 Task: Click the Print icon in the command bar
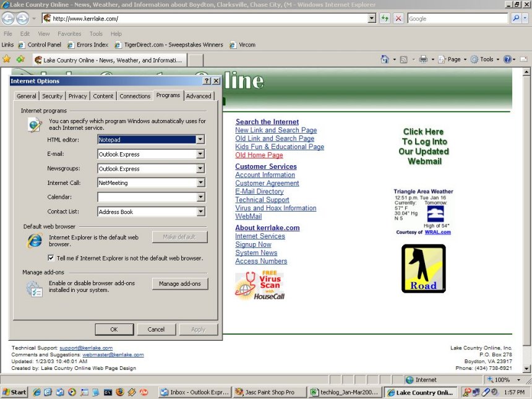pyautogui.click(x=423, y=59)
